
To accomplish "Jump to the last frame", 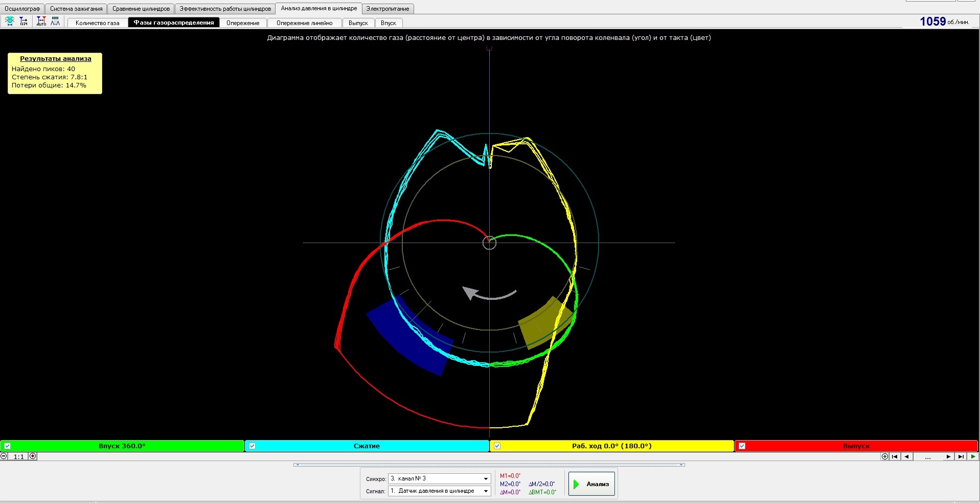I will (x=961, y=456).
